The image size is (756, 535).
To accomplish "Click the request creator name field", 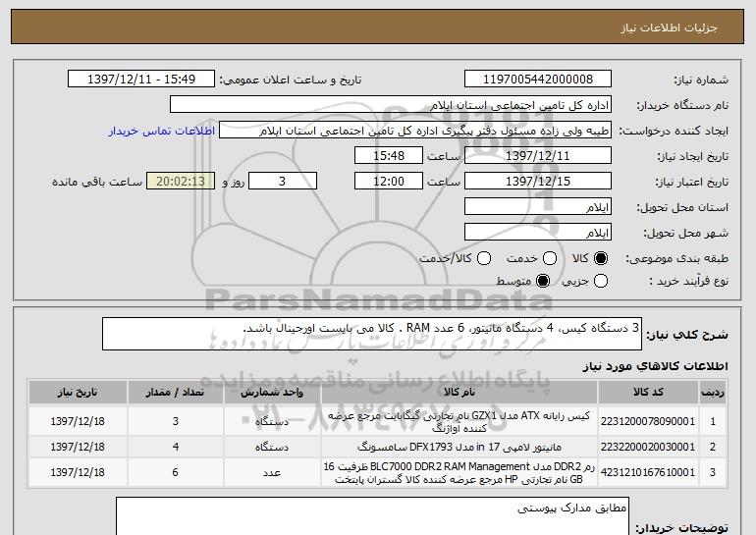I will pos(415,131).
